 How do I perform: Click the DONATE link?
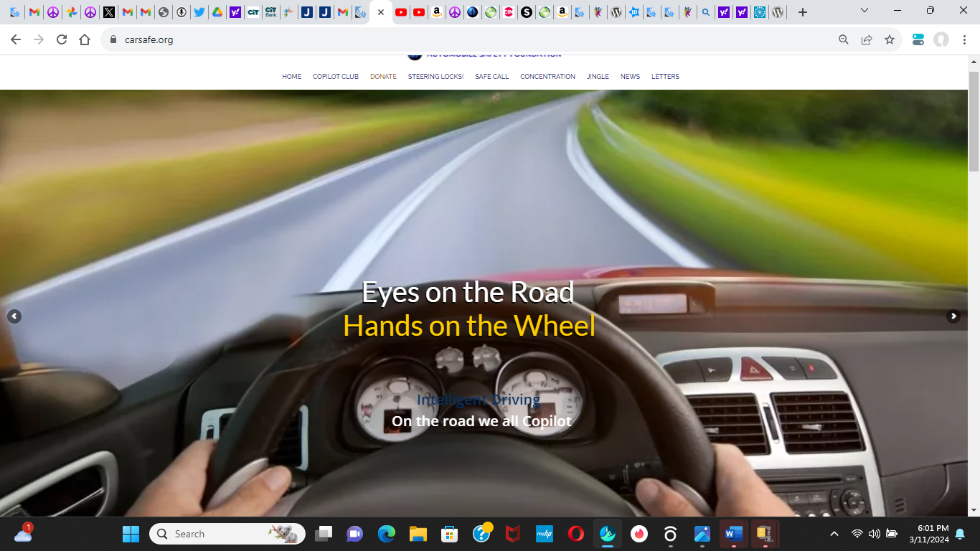[x=383, y=77]
